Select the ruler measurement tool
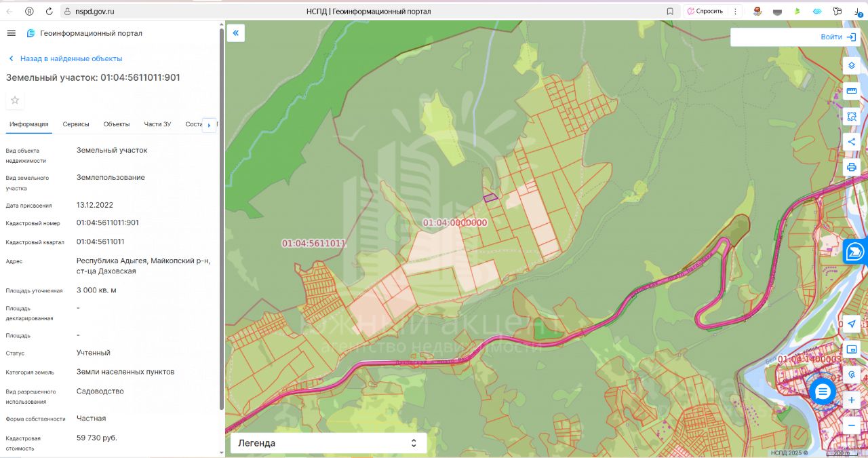 852,91
